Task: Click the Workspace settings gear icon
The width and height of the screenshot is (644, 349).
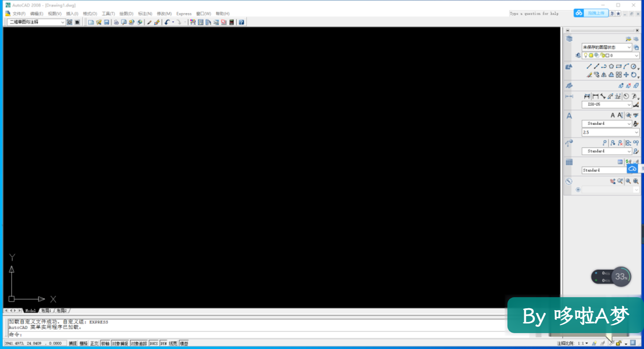Action: tap(69, 22)
